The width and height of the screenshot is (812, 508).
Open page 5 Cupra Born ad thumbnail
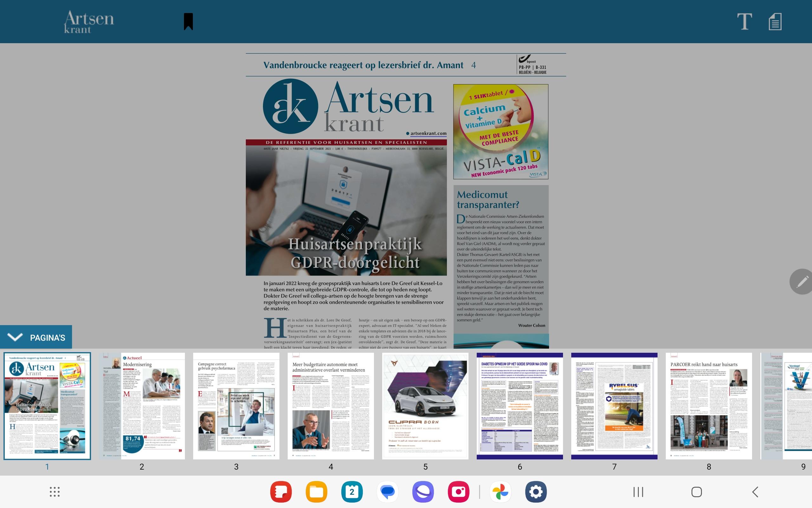point(425,406)
